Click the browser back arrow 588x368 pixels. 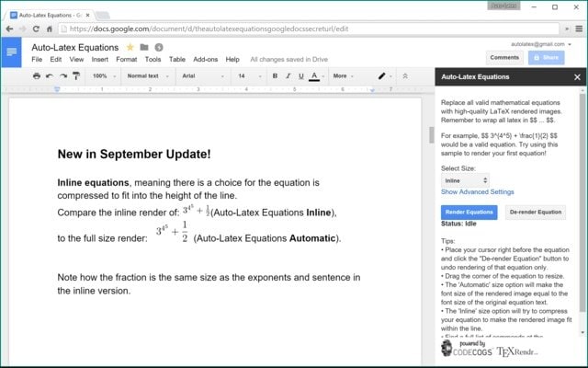(10, 29)
